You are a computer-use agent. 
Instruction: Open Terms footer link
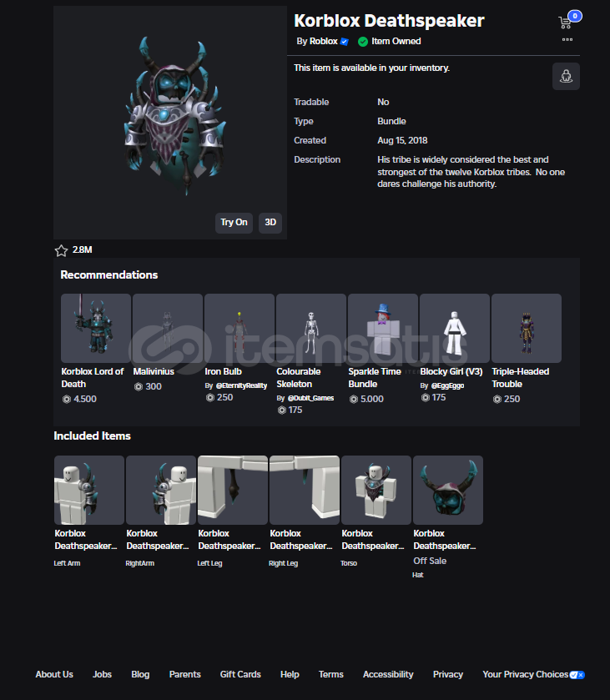coord(331,675)
